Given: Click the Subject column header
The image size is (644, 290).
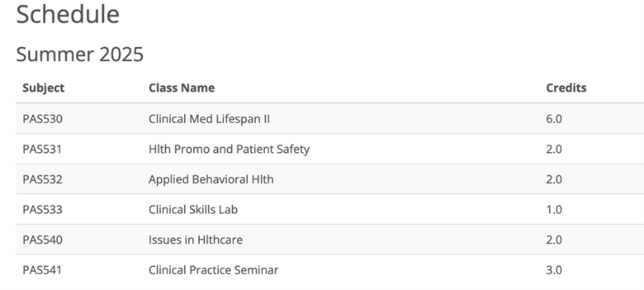Looking at the screenshot, I should (x=43, y=88).
